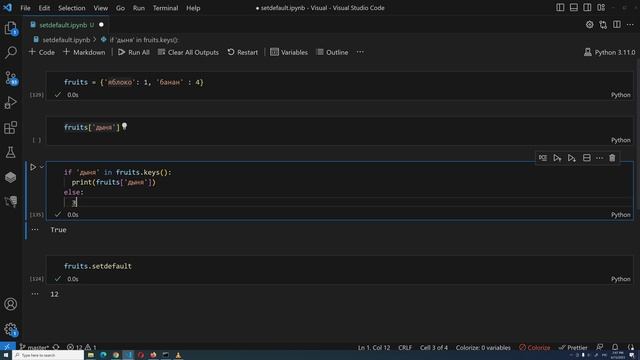Run the active cell with play button

point(33,167)
